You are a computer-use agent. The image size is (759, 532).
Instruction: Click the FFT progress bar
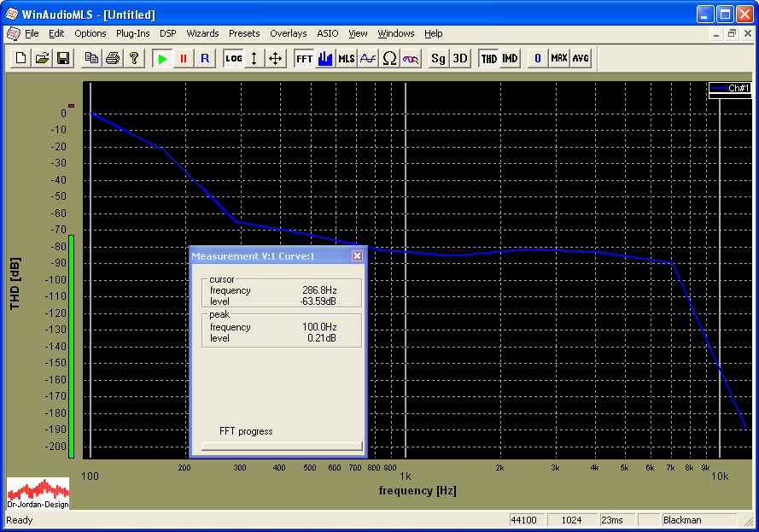tap(282, 446)
